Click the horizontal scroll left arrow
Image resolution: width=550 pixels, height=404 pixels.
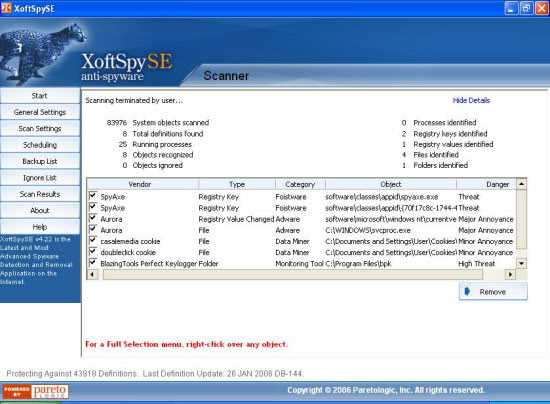92,274
